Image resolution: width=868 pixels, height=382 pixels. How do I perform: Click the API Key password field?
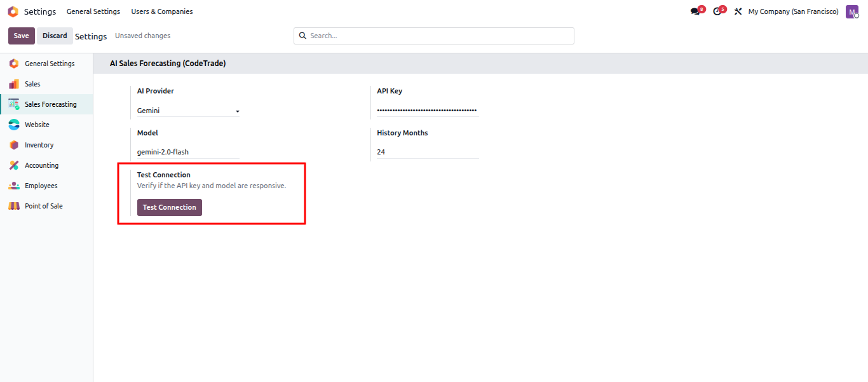click(x=428, y=111)
